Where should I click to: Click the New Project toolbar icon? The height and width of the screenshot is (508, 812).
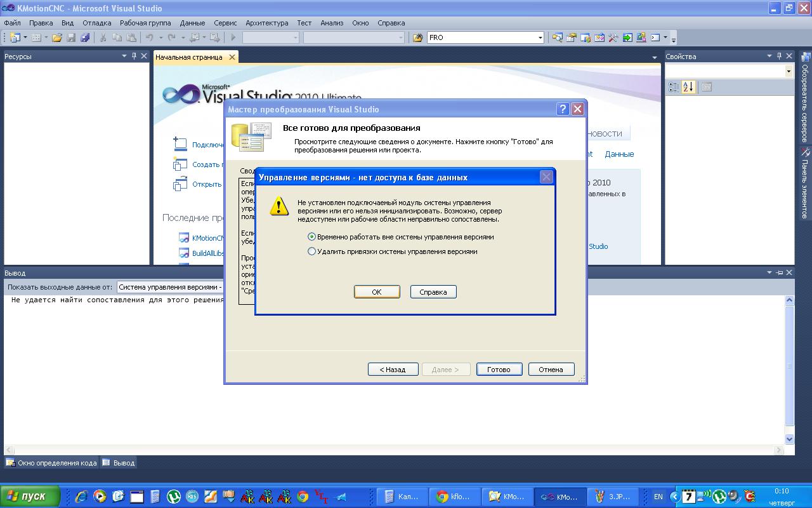pos(15,37)
